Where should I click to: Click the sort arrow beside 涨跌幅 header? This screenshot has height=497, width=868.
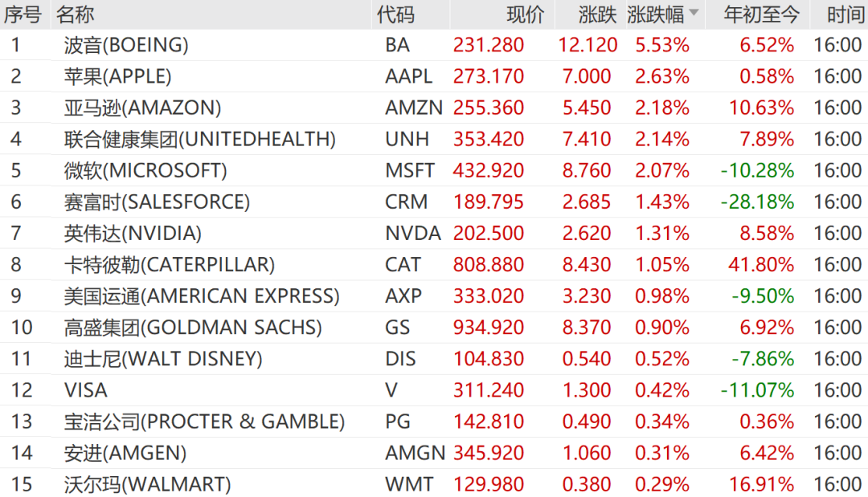pos(694,14)
